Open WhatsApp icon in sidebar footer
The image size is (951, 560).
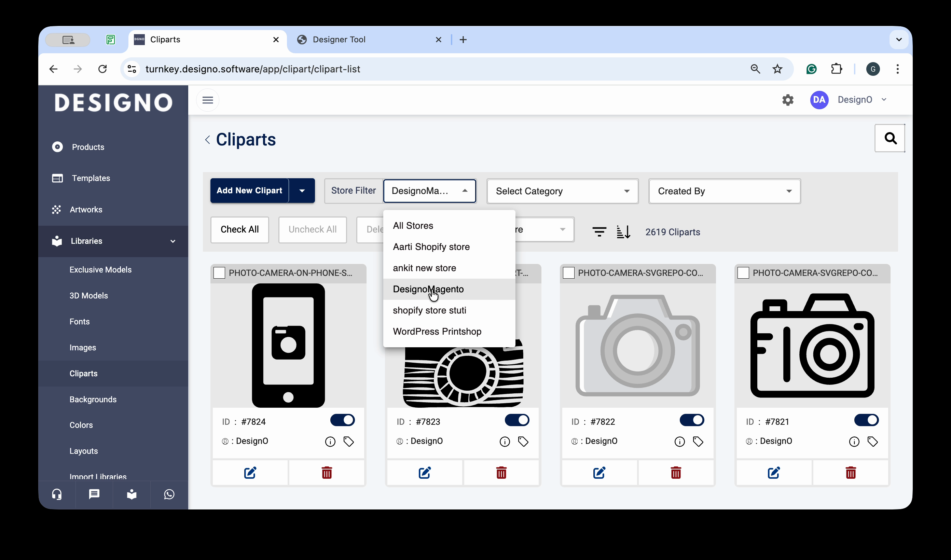click(169, 494)
